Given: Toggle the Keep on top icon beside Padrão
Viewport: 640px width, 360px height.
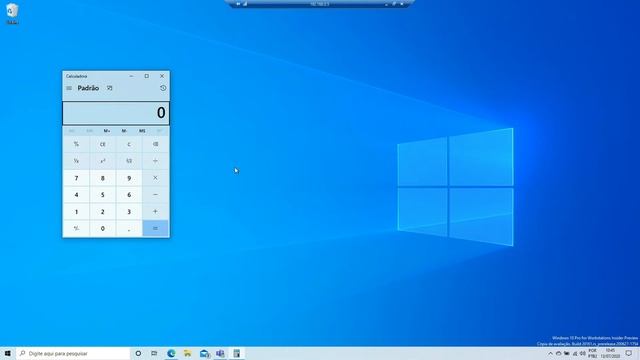Looking at the screenshot, I should coord(109,88).
